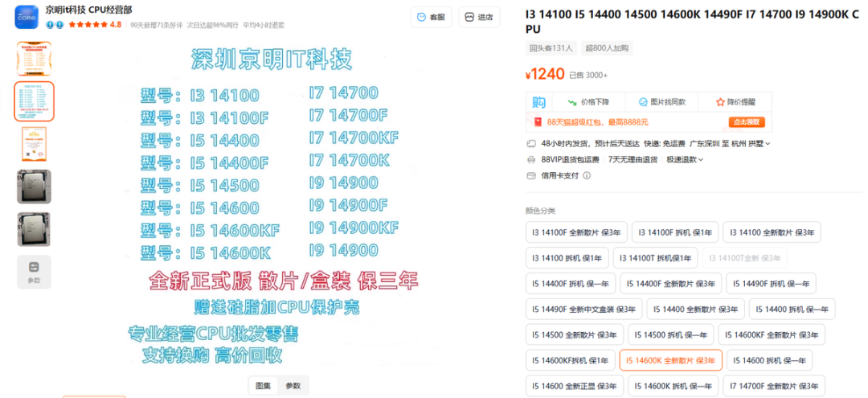Select option I3 14100 拆机 保1年
This screenshot has height=398, width=868.
click(567, 258)
